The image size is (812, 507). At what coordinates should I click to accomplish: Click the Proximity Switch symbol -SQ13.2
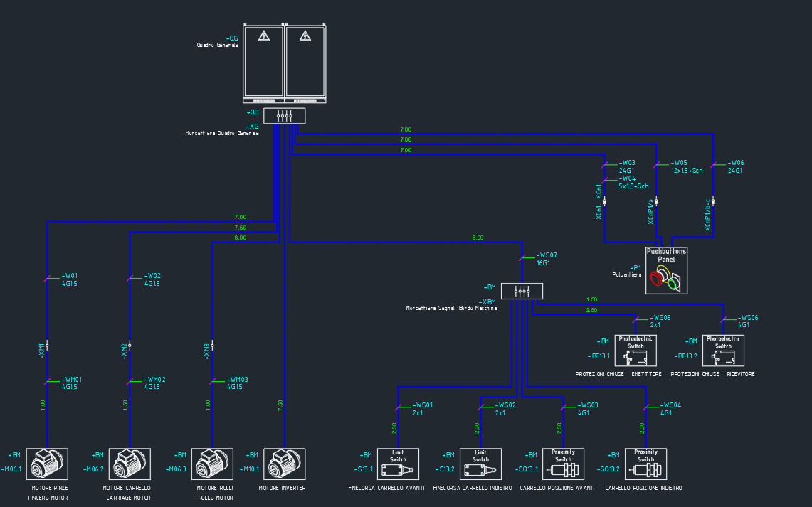click(x=645, y=464)
